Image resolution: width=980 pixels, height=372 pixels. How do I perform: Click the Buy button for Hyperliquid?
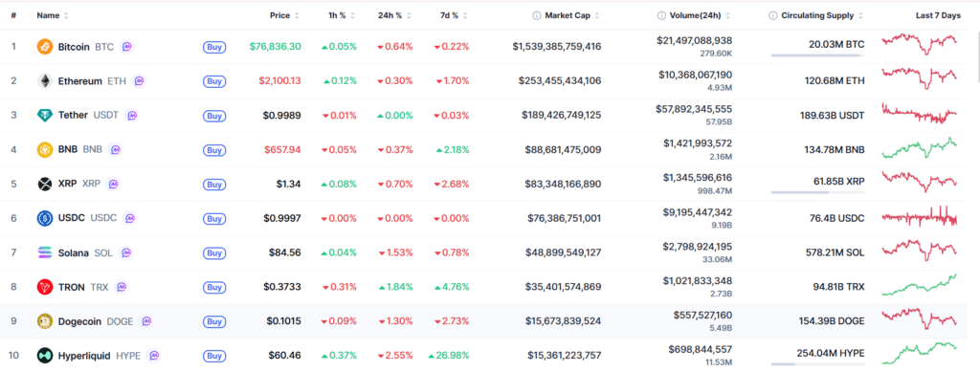click(213, 356)
